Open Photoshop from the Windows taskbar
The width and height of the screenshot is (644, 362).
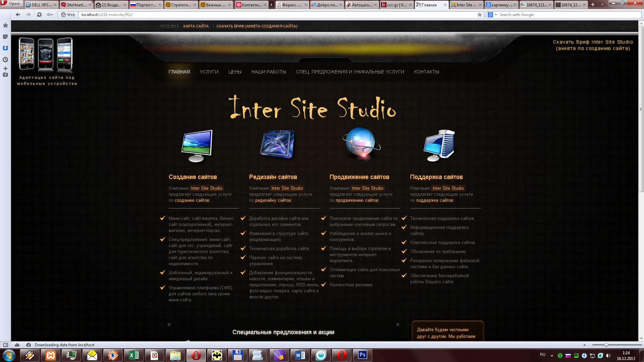click(363, 355)
